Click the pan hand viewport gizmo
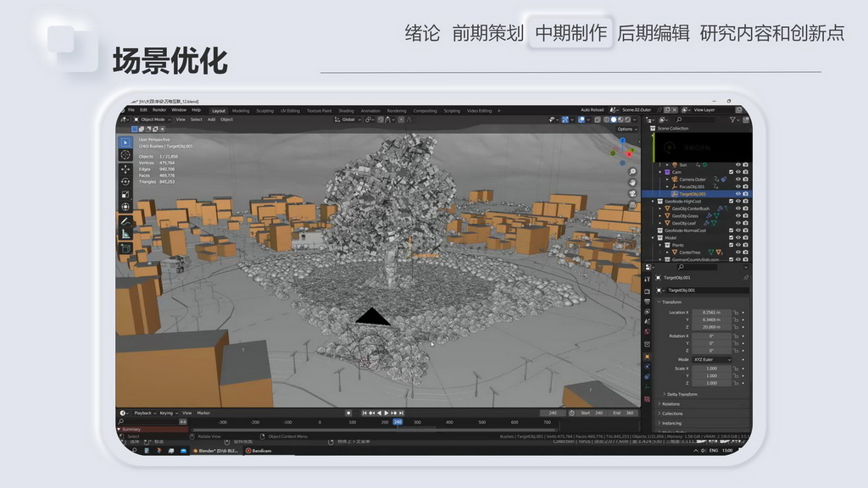Image resolution: width=868 pixels, height=488 pixels. tap(632, 182)
